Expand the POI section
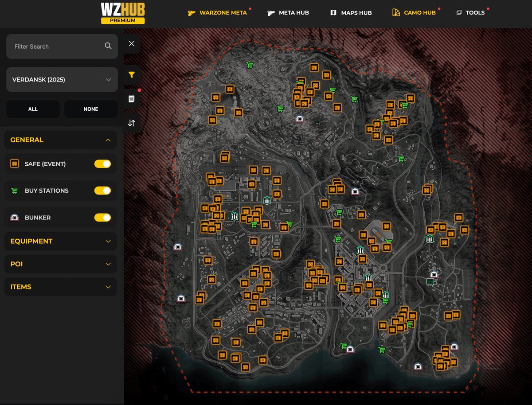This screenshot has height=405, width=532. (x=61, y=264)
